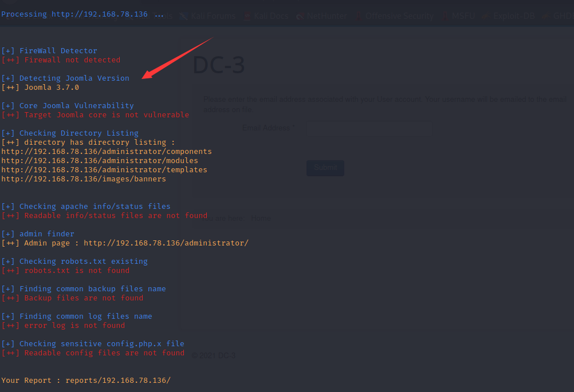The image size is (574, 392).
Task: Open the NetHunter bookmark in background browser
Action: (x=322, y=16)
